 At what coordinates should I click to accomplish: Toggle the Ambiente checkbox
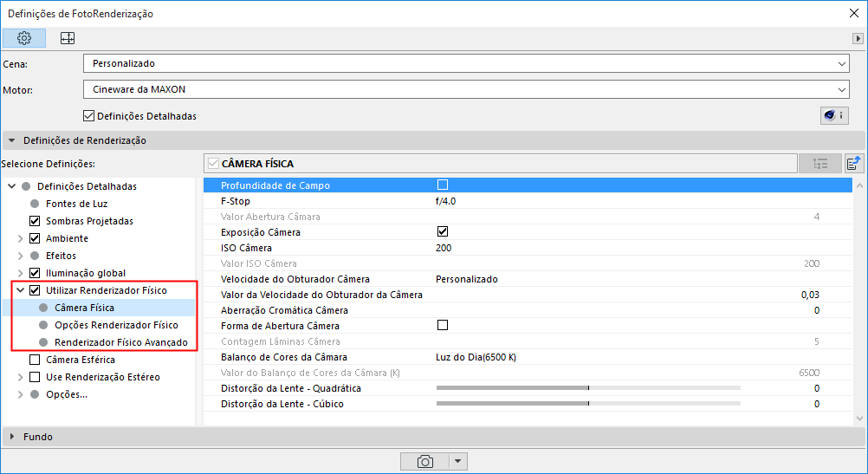coord(35,238)
